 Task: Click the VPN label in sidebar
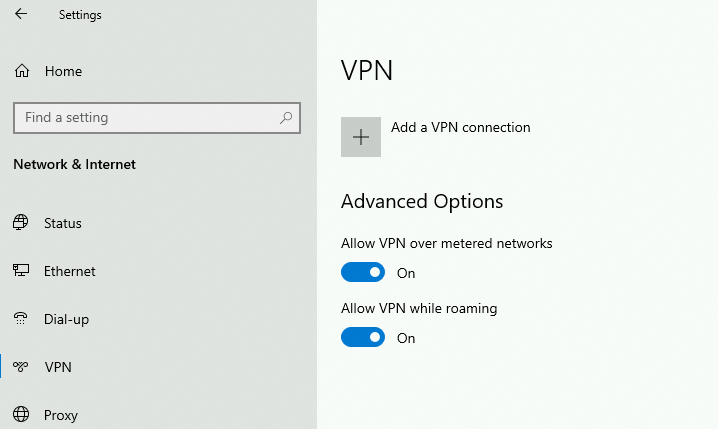(x=58, y=367)
